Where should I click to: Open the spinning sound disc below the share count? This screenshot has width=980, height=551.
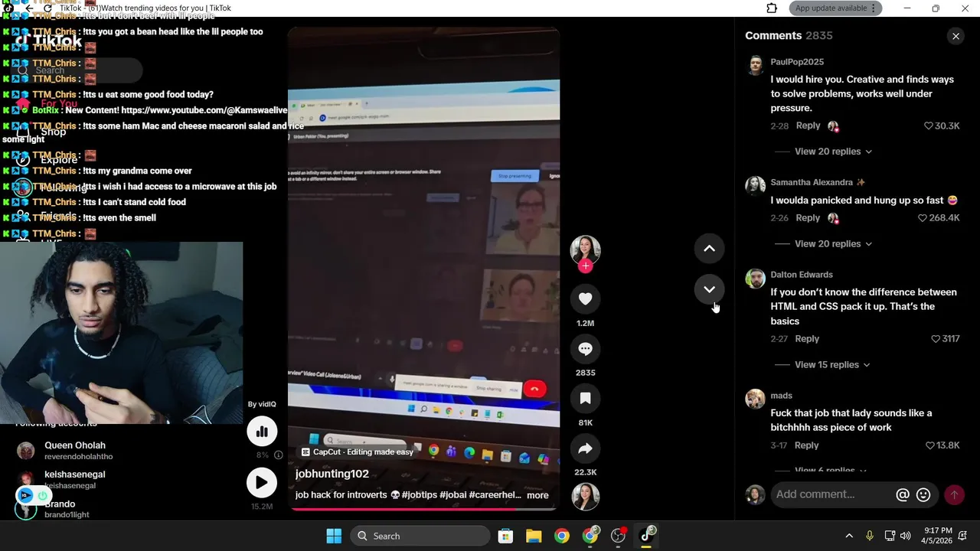[585, 497]
